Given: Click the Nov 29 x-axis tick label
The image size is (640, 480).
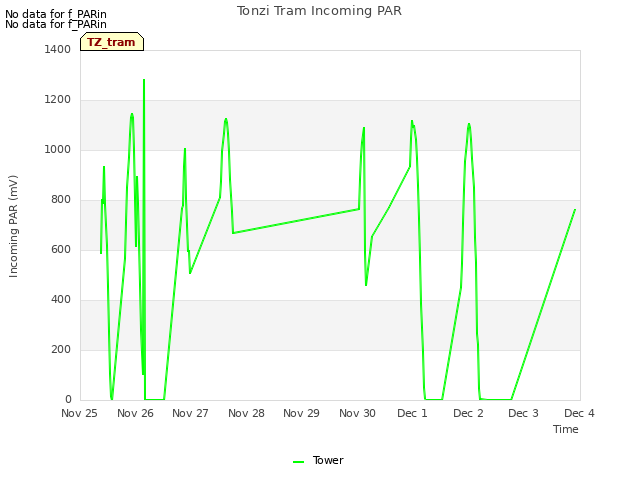Looking at the screenshot, I should coord(301,413).
